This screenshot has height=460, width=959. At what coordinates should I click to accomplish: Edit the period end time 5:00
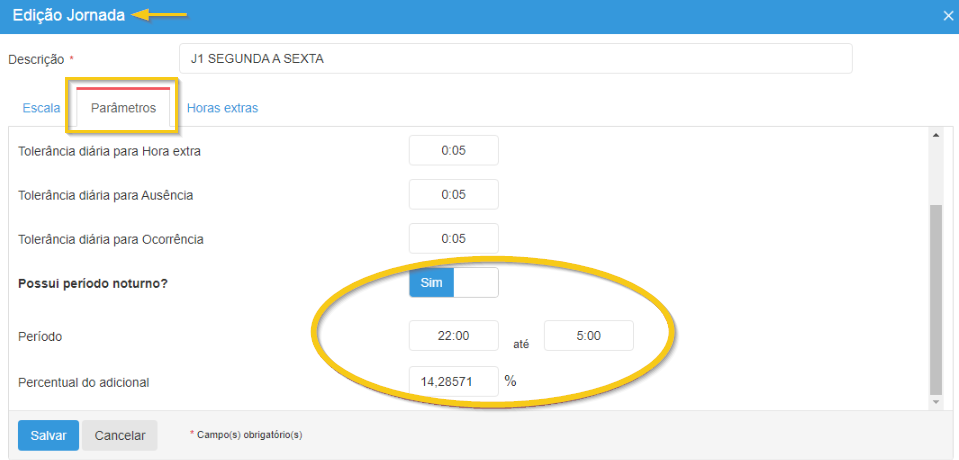[588, 336]
